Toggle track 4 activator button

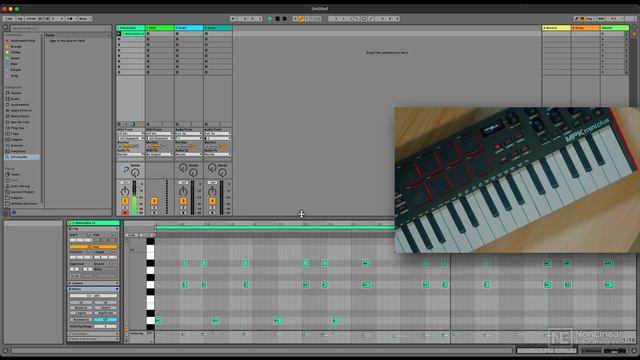click(x=212, y=201)
